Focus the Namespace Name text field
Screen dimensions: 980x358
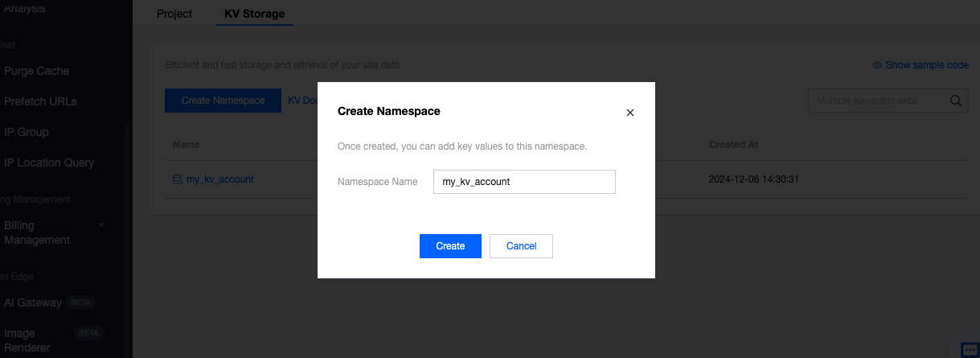[523, 182]
